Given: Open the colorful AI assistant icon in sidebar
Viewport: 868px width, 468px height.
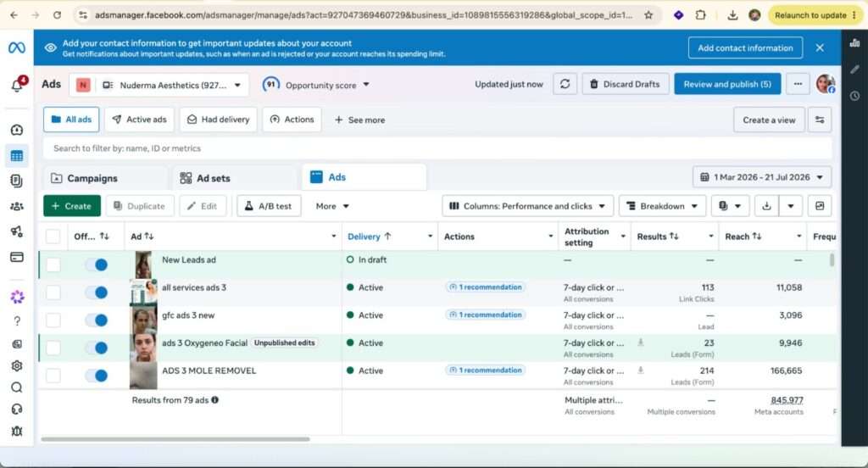Looking at the screenshot, I should (x=17, y=297).
